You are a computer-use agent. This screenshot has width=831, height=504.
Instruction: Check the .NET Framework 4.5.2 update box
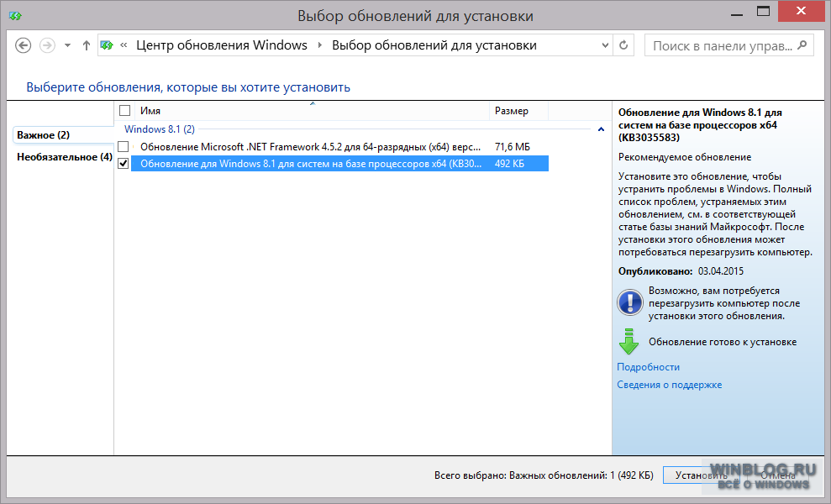click(x=124, y=147)
